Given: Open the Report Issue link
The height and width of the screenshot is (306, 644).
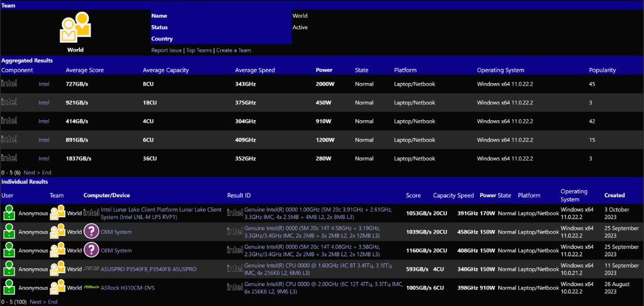Looking at the screenshot, I should coord(166,50).
